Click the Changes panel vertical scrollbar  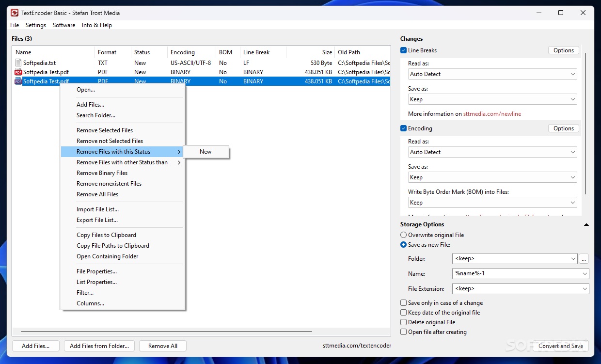[586, 124]
